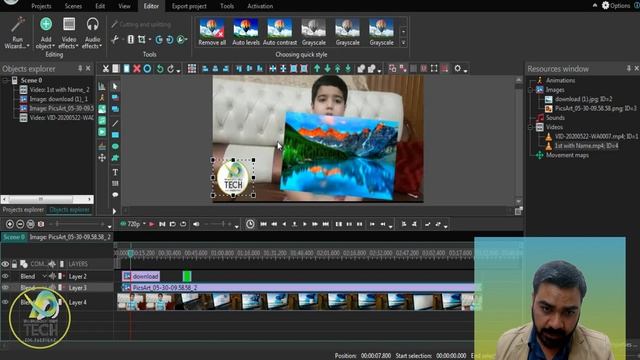This screenshot has height=360, width=640.
Task: Open the Blend mode dropdown for Layer 2
Action: pos(44,276)
